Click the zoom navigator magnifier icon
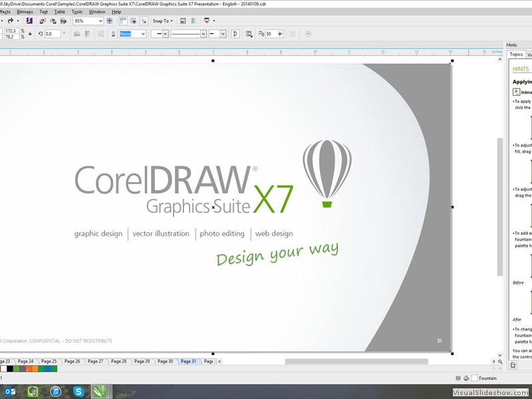 pos(500,362)
